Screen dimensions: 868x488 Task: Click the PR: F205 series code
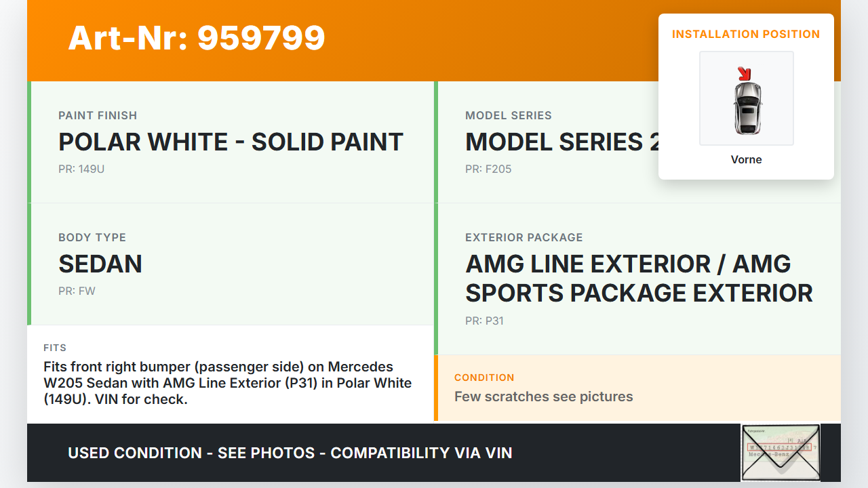[488, 169]
